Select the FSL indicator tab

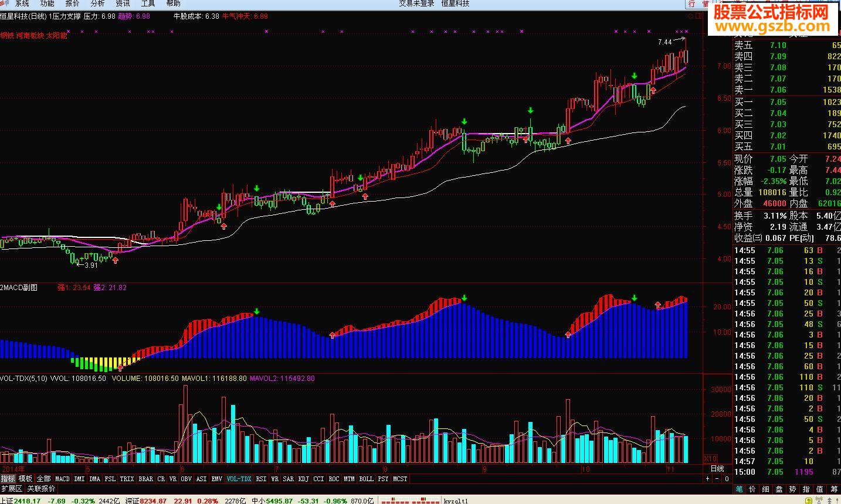[110, 479]
